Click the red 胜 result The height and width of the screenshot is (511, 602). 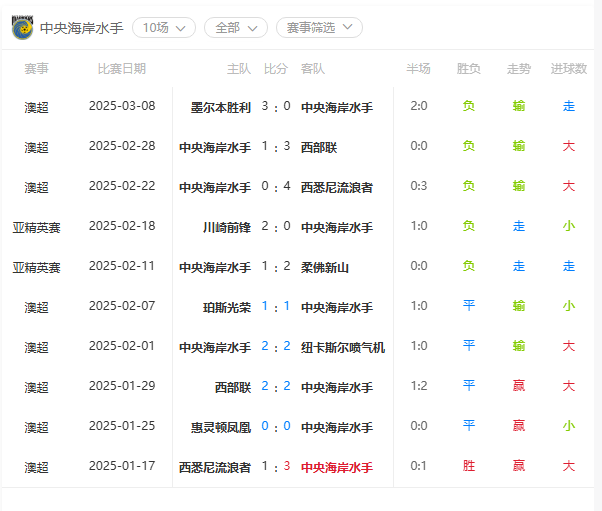coord(468,466)
